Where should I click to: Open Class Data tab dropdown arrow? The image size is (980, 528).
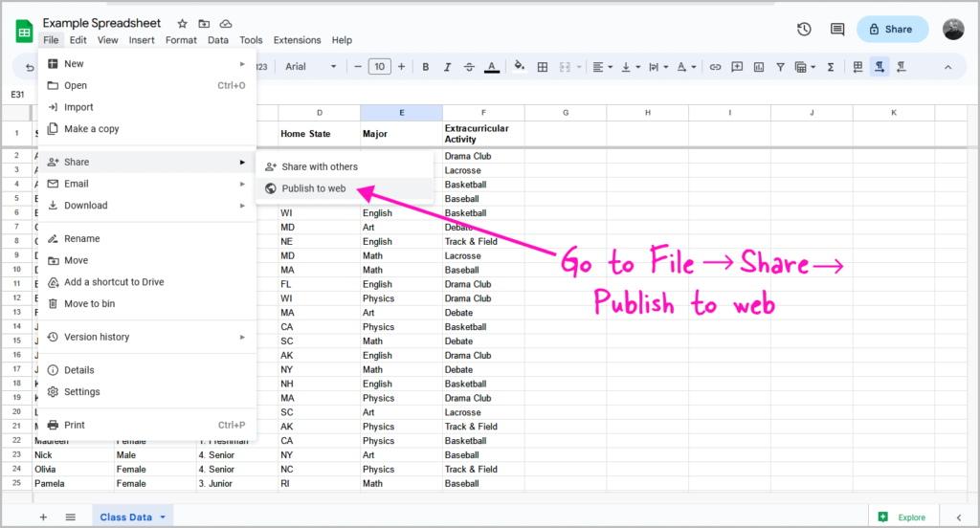tap(163, 517)
